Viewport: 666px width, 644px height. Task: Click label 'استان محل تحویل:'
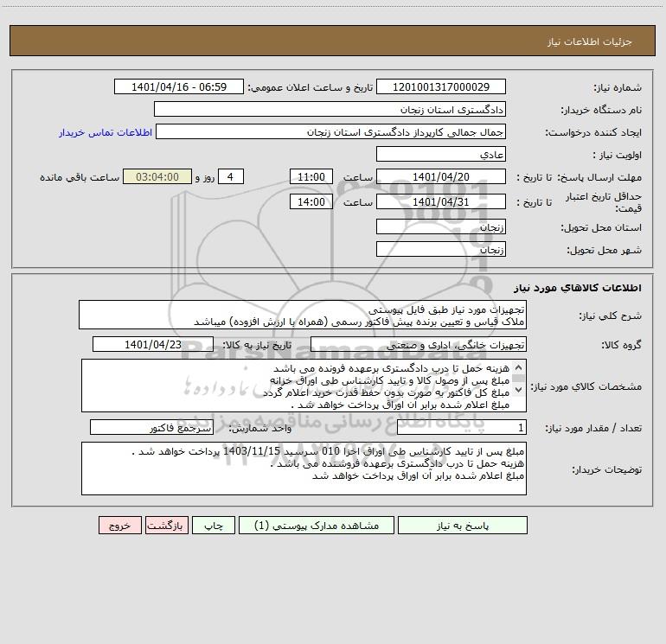[x=601, y=227]
